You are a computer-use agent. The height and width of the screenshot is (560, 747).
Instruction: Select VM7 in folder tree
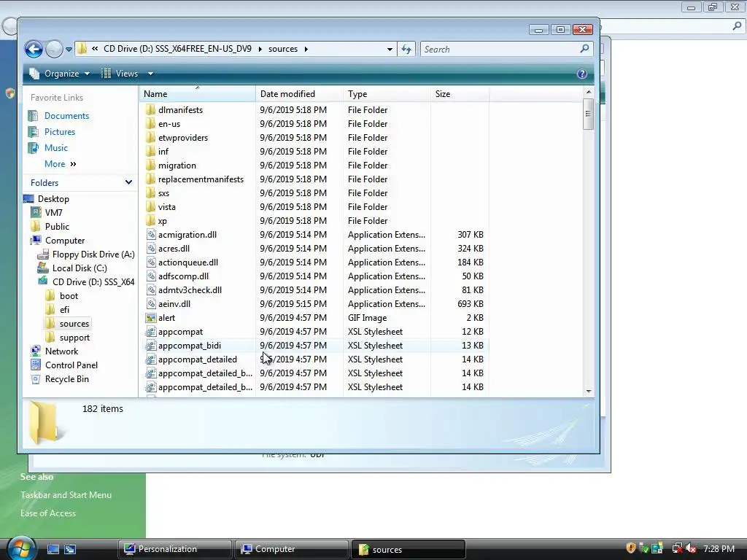53,213
